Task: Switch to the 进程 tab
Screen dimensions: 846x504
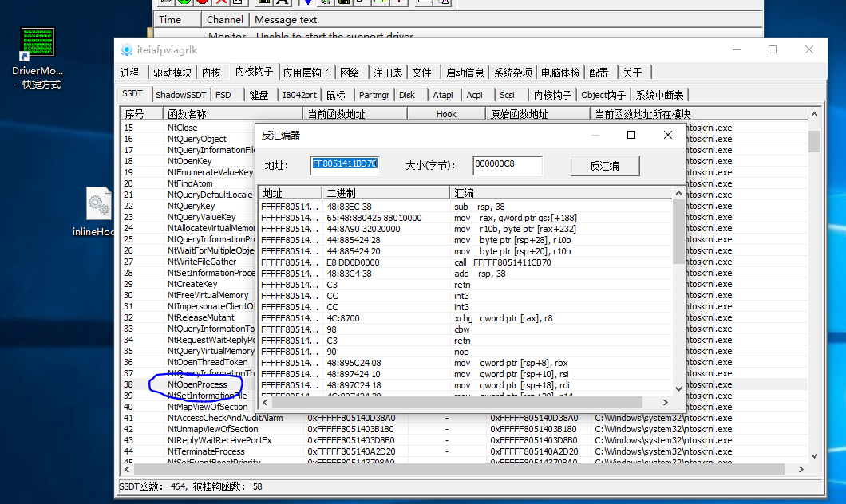Action: (x=130, y=72)
